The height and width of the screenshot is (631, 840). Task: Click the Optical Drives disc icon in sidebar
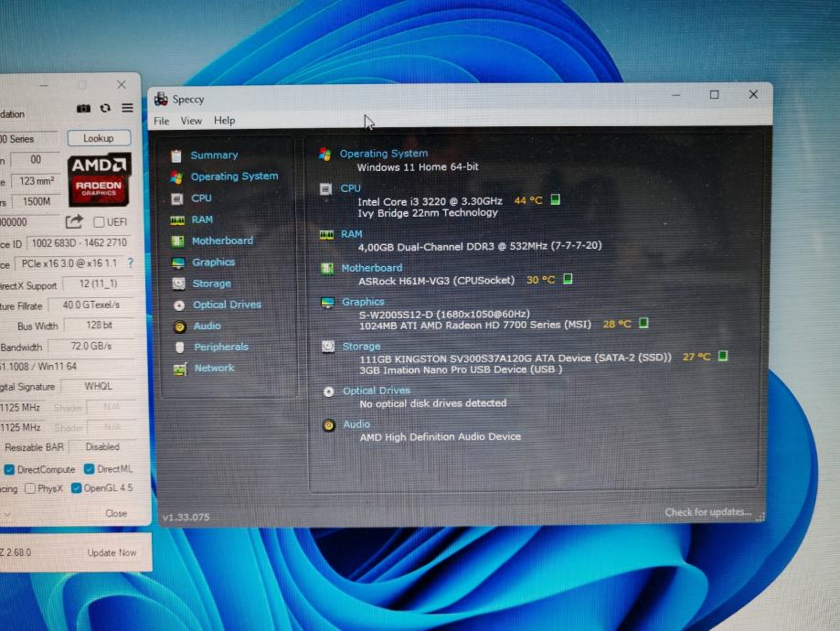click(x=179, y=305)
